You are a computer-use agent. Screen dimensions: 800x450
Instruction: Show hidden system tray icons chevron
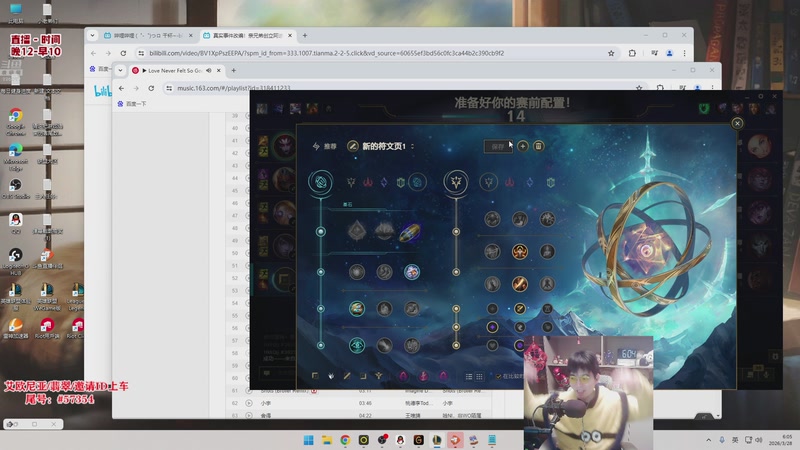pos(708,440)
